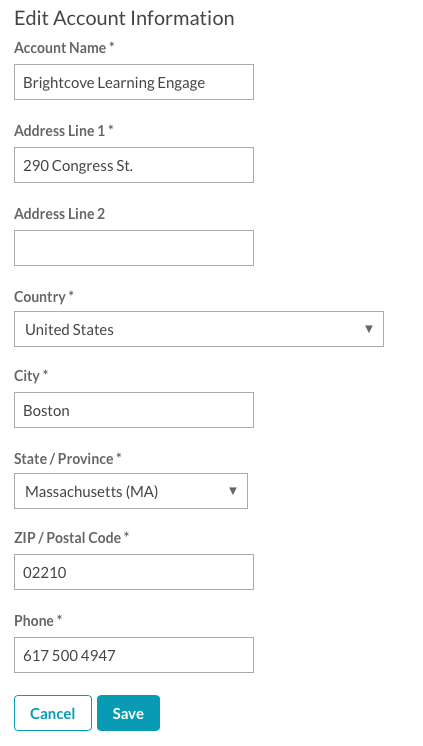Open the United States country selector

coord(199,329)
